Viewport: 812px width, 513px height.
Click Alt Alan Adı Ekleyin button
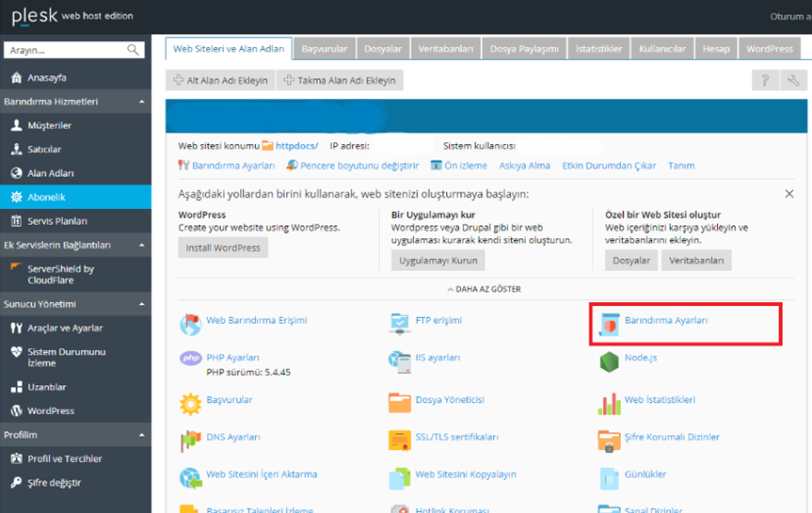coord(220,80)
